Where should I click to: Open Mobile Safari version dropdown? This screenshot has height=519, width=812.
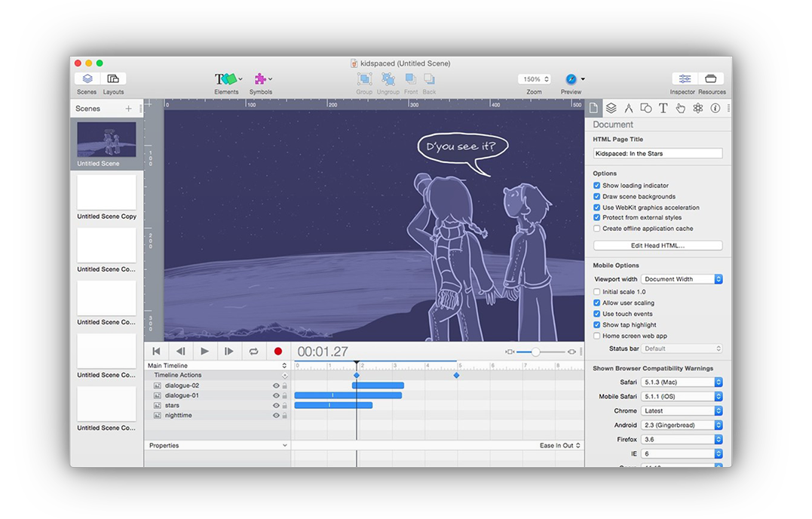[x=682, y=396]
